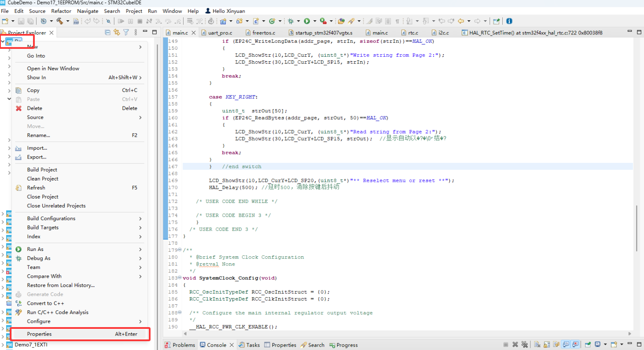
Task: Click the green Debug bug icon
Action: [290, 21]
